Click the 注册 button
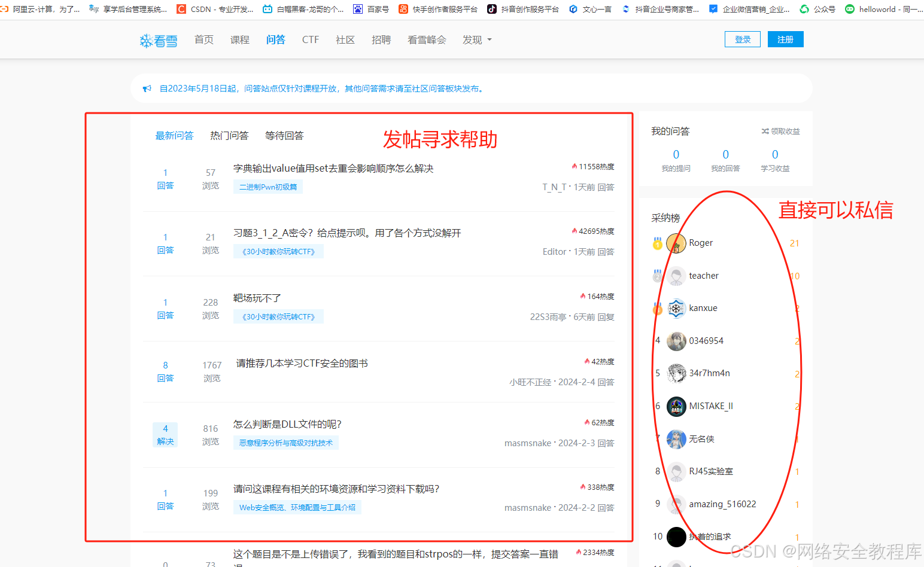924x567 pixels. (786, 39)
